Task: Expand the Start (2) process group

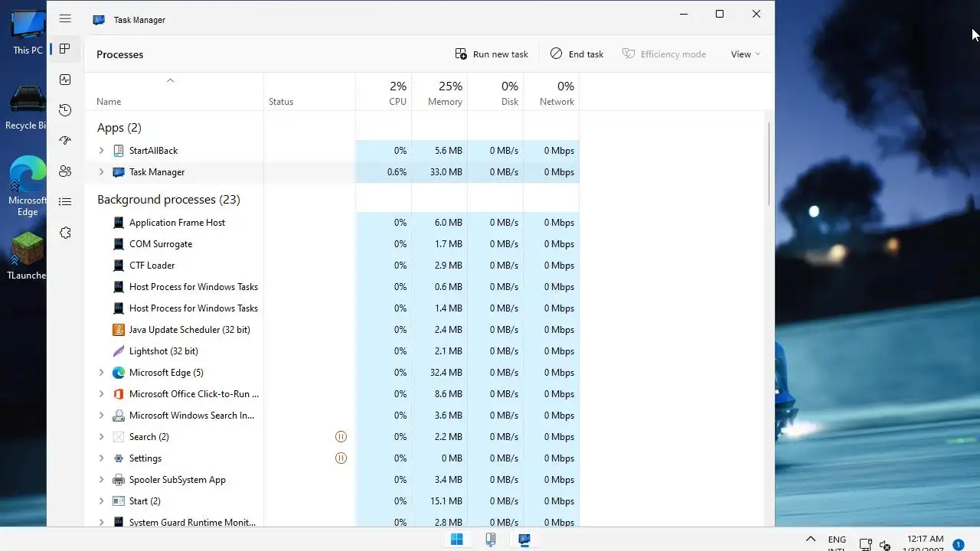Action: point(101,501)
